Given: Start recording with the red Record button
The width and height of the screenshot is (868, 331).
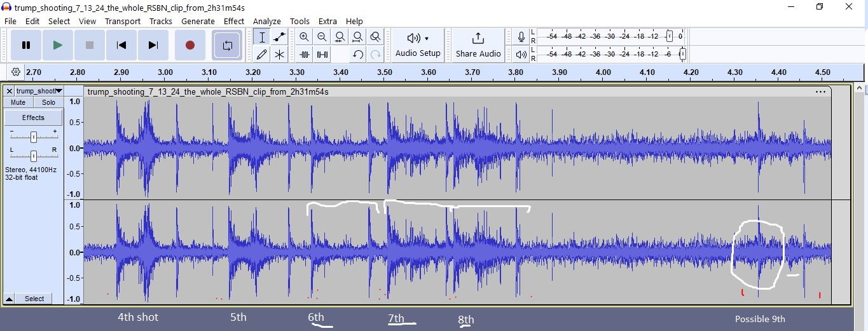Looking at the screenshot, I should click(189, 45).
